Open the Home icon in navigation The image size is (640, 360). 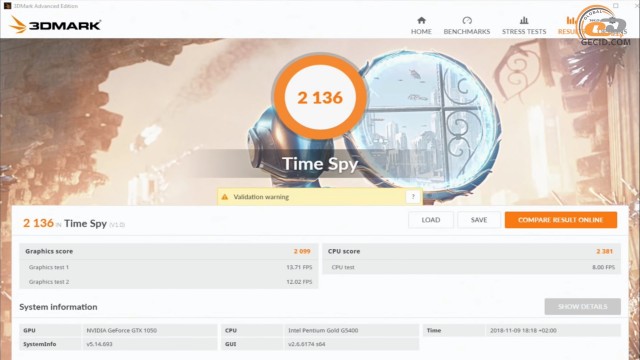coord(421,20)
